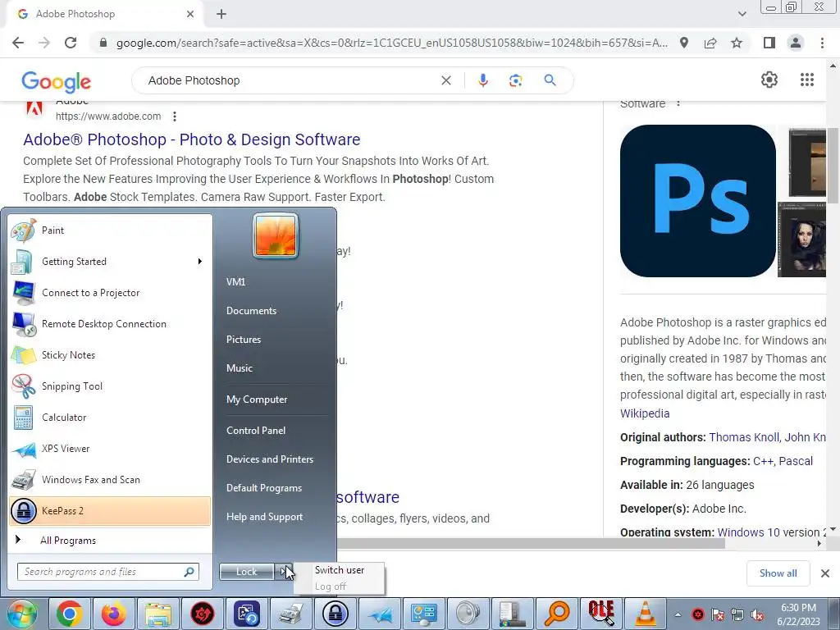Screen dimensions: 840x630
Task: Open the taskbar clock and date
Action: 798,614
